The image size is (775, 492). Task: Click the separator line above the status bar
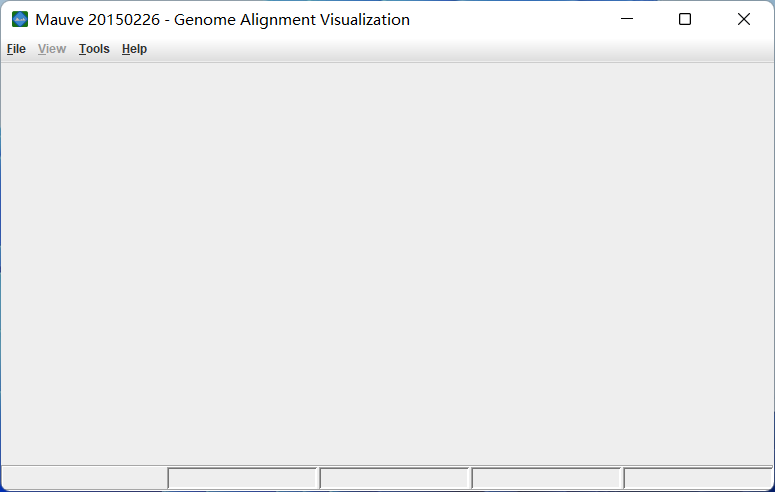pos(387,465)
